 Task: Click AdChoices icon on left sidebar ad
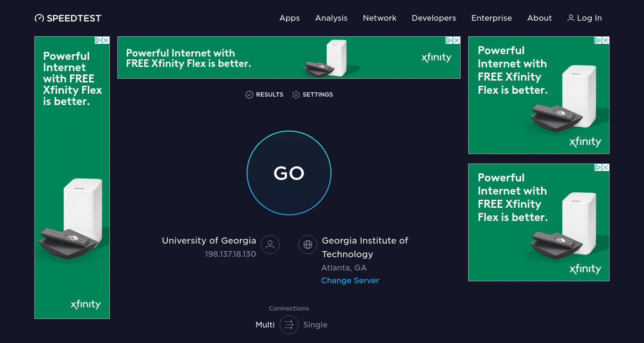click(99, 41)
